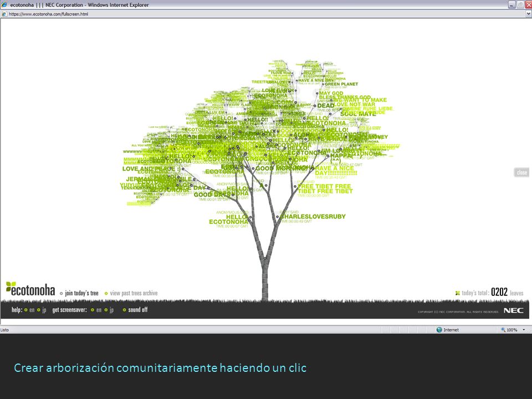Click the HAVE A NICE DAY leaf

336,171
